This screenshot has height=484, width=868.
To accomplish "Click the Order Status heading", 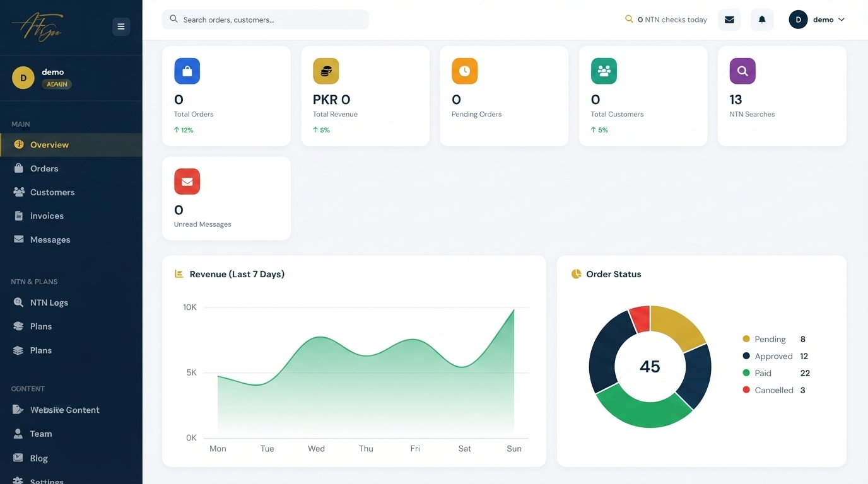I will 614,274.
